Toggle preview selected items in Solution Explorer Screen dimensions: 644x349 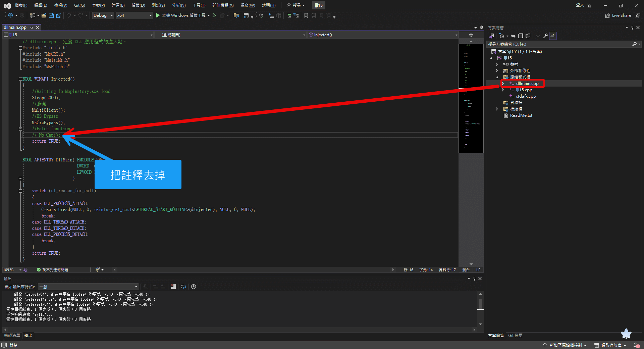click(553, 36)
